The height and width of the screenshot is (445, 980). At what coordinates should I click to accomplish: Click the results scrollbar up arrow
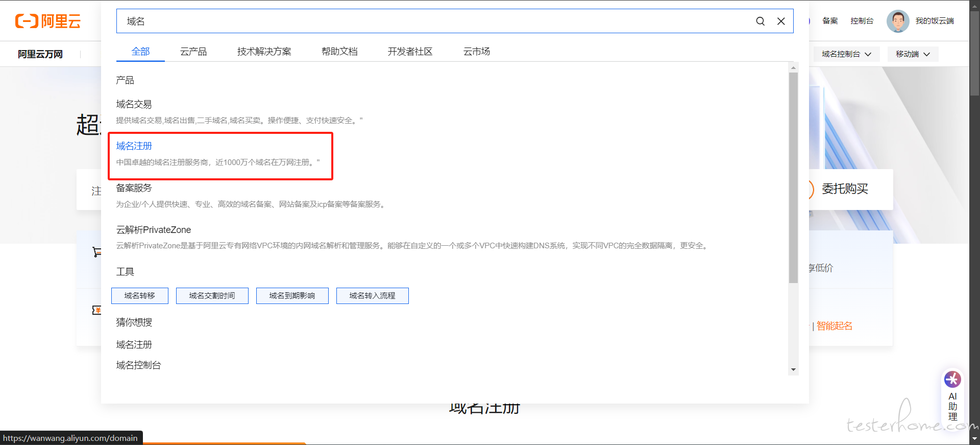[793, 67]
